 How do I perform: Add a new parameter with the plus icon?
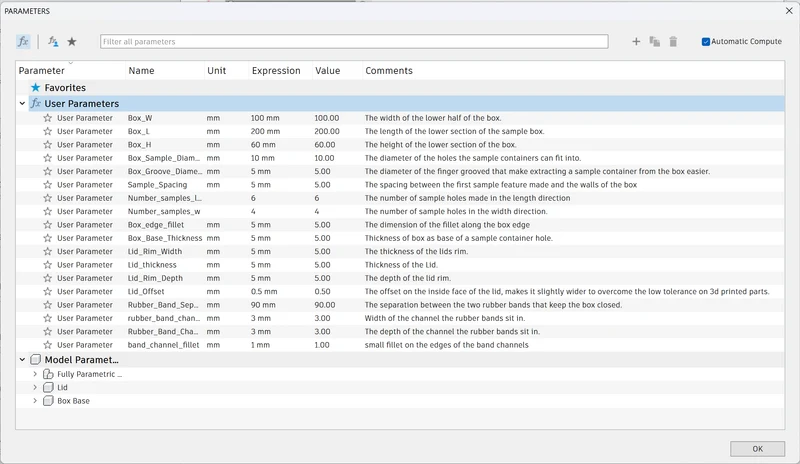pos(636,41)
